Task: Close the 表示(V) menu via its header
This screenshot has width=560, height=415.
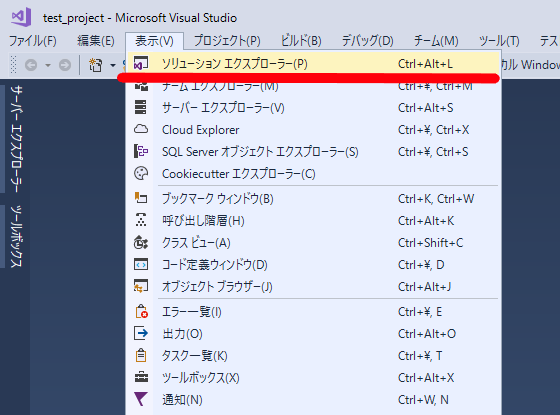Action: (x=154, y=41)
